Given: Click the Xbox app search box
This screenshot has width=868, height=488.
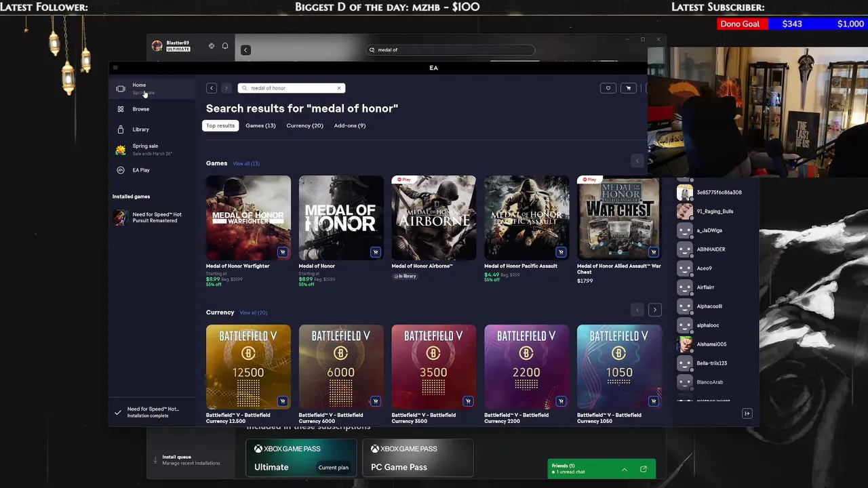Looking at the screenshot, I should pyautogui.click(x=450, y=49).
